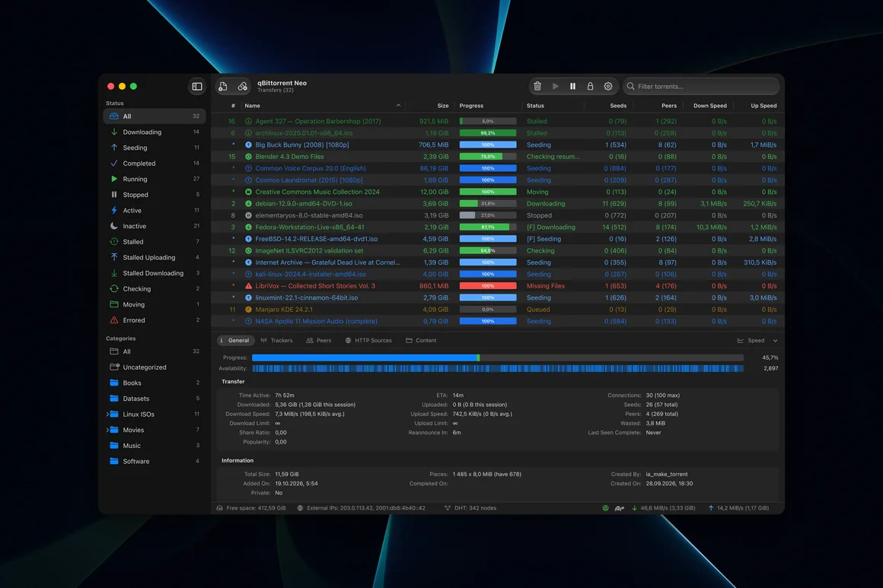Viewport: 883px width, 588px height.
Task: Select Big Buck Bunny (2008) torrent row
Action: coord(498,145)
